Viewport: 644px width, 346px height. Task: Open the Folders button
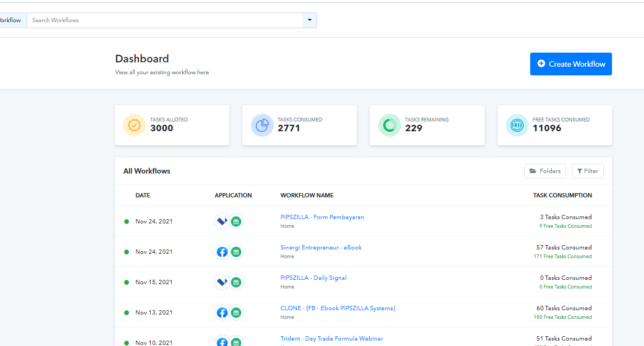[545, 171]
